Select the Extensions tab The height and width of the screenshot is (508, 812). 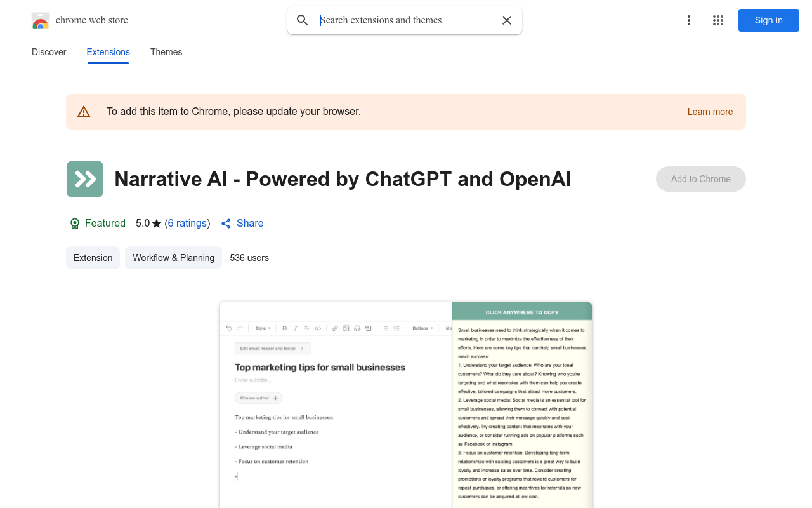[x=108, y=52]
